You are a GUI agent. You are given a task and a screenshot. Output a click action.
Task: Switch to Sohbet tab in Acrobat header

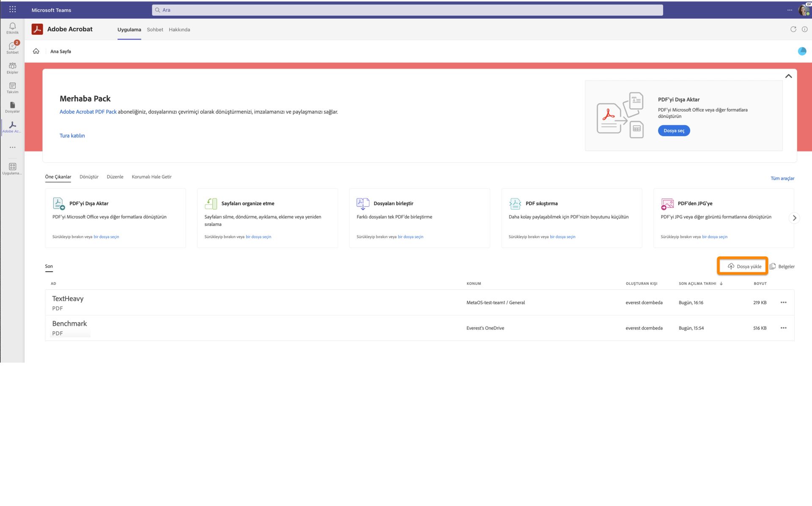click(x=155, y=30)
